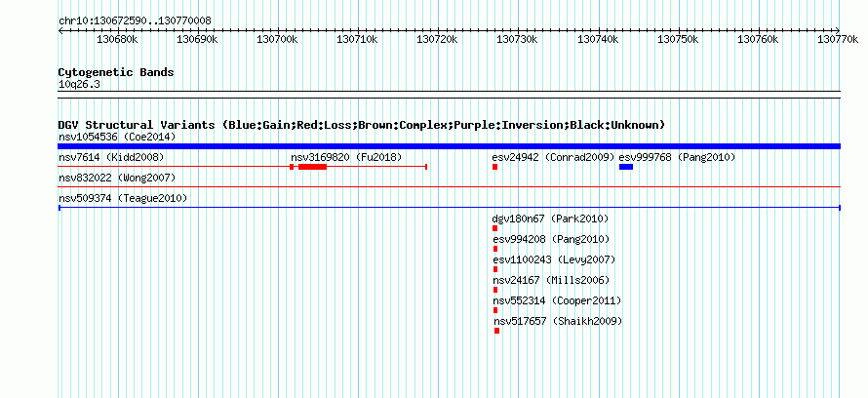Click the 130700k ruler tick label
The image size is (868, 398).
tap(277, 39)
